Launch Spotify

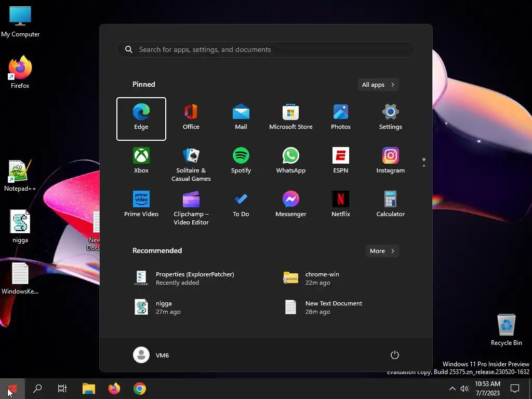coord(241,161)
